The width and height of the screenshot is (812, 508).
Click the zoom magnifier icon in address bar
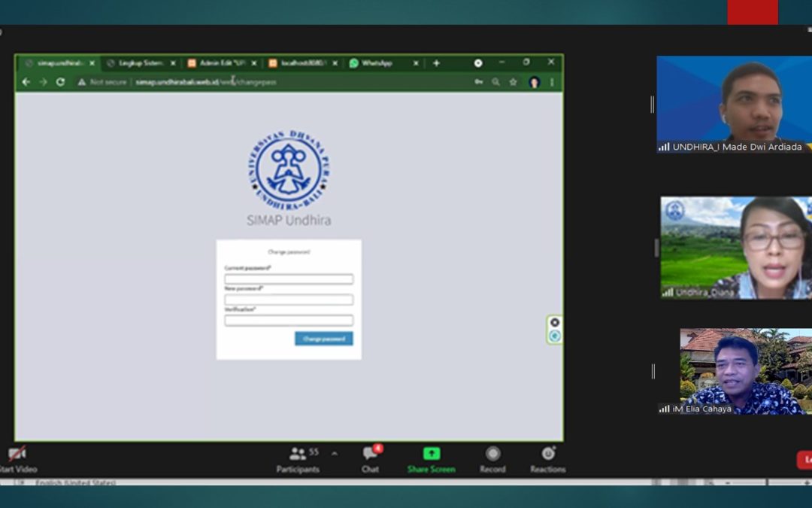[496, 82]
